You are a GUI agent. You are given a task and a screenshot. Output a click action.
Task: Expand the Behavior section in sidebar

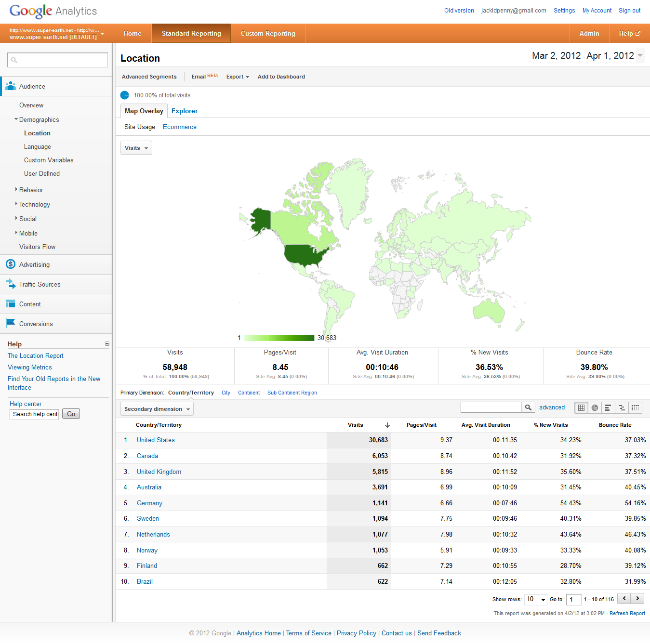coord(31,190)
